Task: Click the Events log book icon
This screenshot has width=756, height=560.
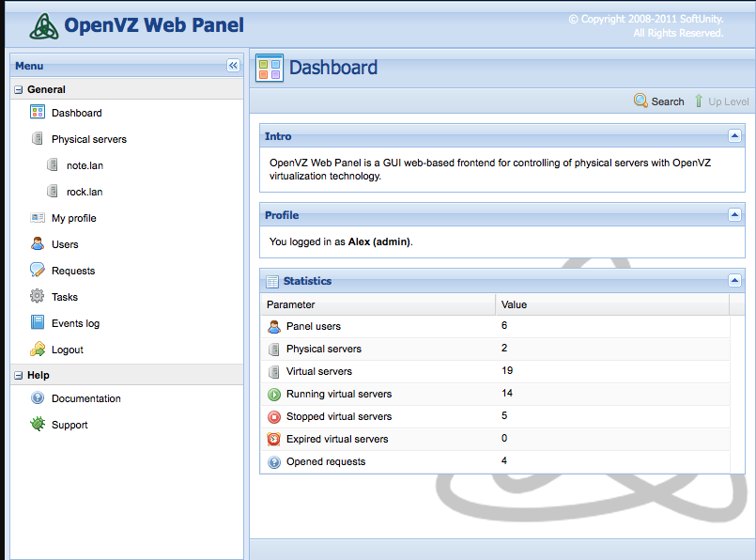Action: [38, 322]
